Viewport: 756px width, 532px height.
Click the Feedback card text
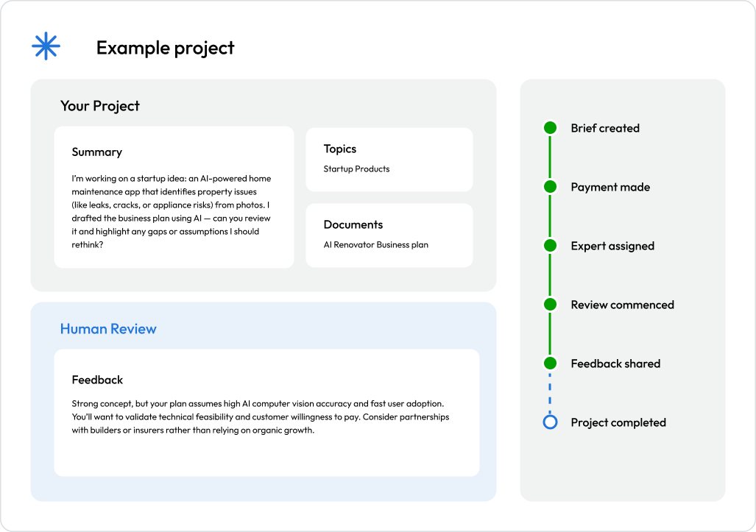point(261,418)
